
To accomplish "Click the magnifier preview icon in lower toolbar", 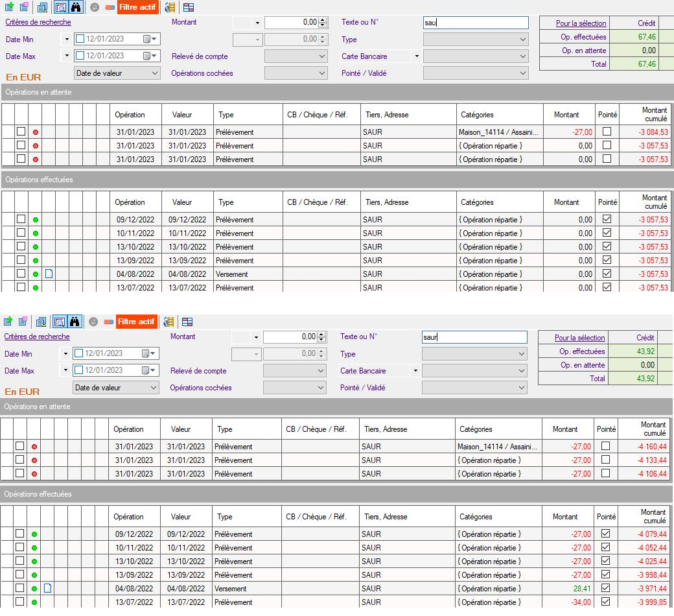I will click(59, 322).
